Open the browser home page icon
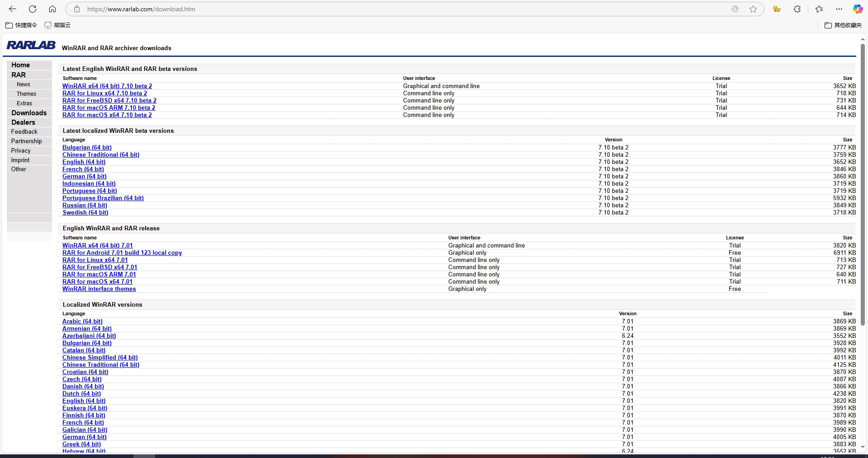868x458 pixels. coord(52,9)
